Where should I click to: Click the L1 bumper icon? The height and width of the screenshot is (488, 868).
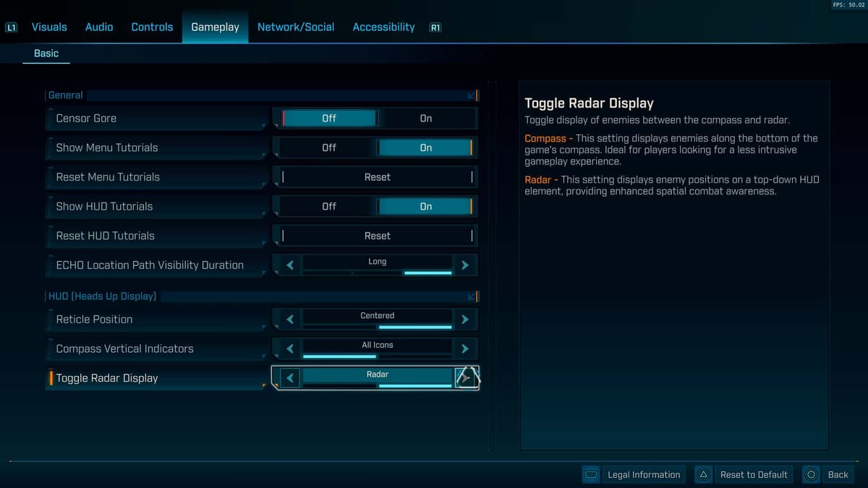point(11,27)
